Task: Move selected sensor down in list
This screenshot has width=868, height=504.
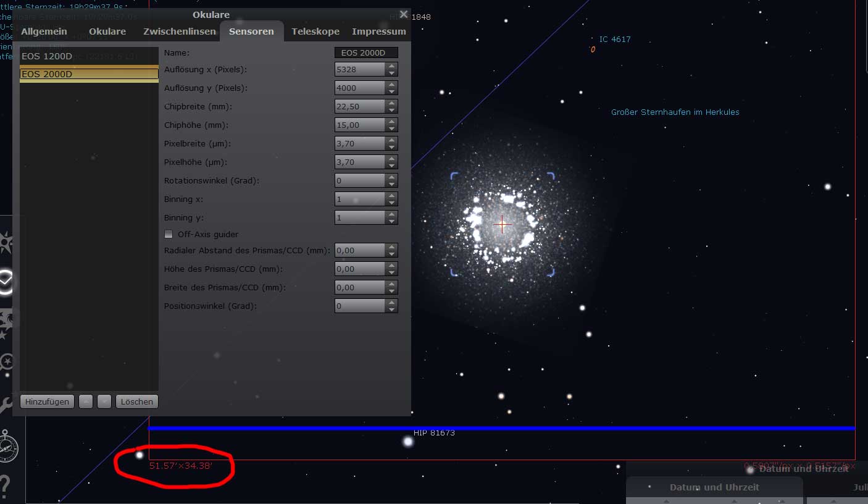Action: point(104,401)
